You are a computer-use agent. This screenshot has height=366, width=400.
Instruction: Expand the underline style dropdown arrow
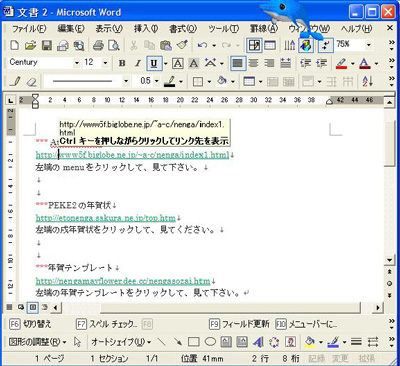pyautogui.click(x=165, y=63)
